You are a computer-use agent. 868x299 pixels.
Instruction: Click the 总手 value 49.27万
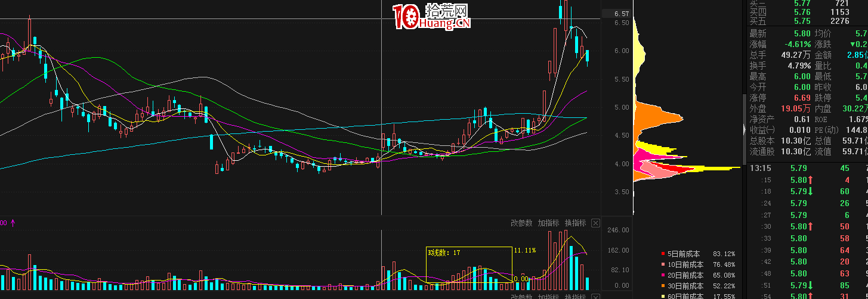coord(796,55)
